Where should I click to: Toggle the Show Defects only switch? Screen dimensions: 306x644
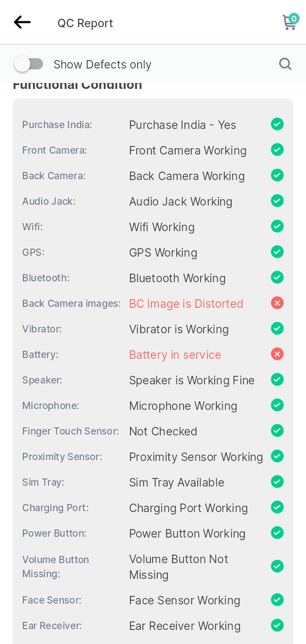click(x=29, y=64)
